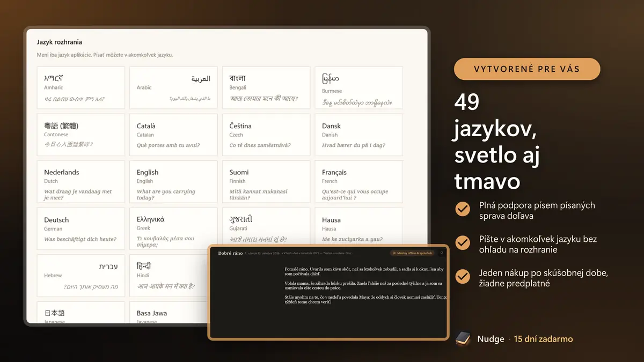The image size is (644, 362).
Task: Click the 'Vytvorené pre vás' badge
Action: pyautogui.click(x=527, y=69)
